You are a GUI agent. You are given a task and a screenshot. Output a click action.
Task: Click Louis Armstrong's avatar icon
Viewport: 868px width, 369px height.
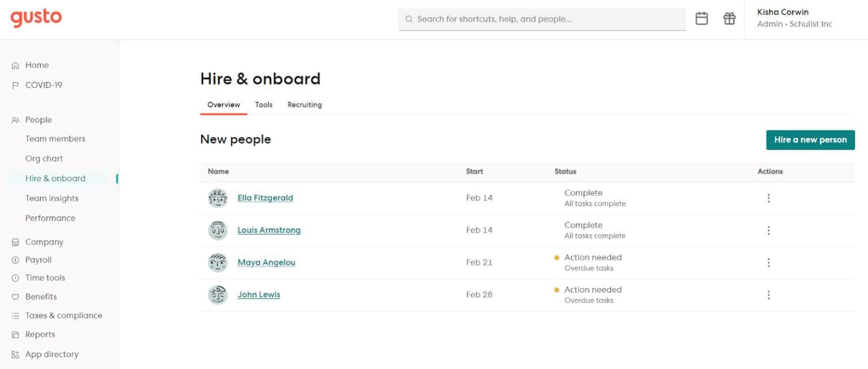pos(218,231)
